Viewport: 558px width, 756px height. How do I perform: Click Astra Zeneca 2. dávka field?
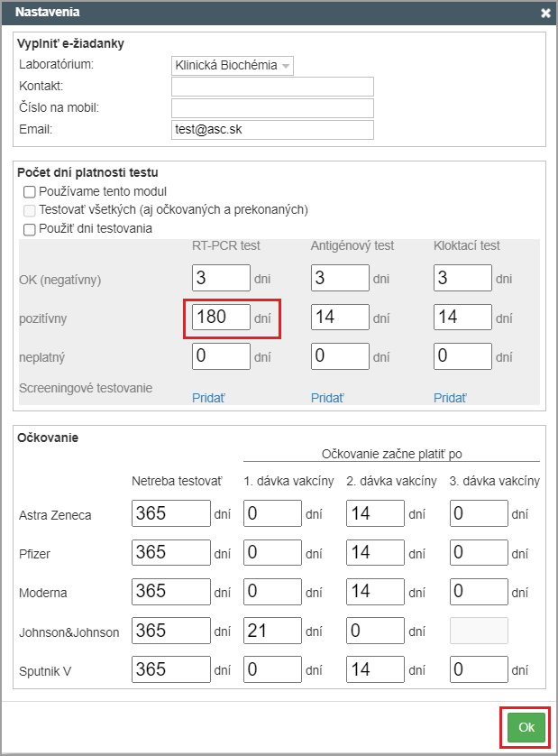375,513
